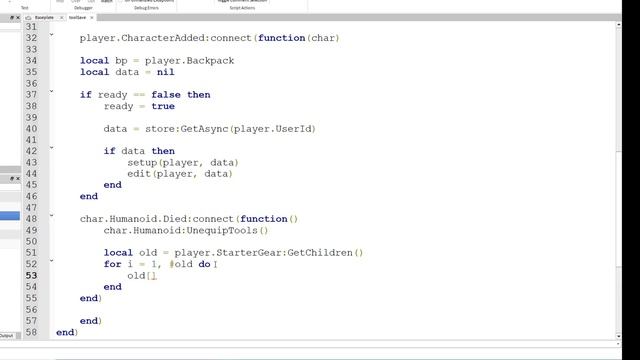Click 'char.Humanoid:UnequipTools()' on line 49

pyautogui.click(x=186, y=230)
